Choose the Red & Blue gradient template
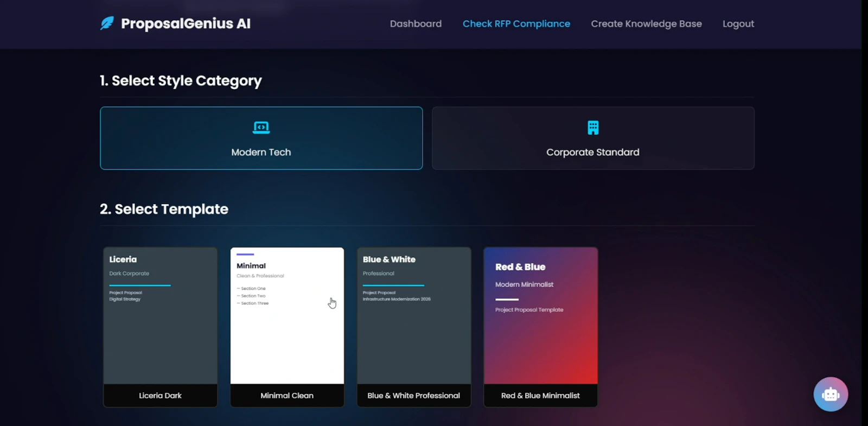 click(541, 316)
